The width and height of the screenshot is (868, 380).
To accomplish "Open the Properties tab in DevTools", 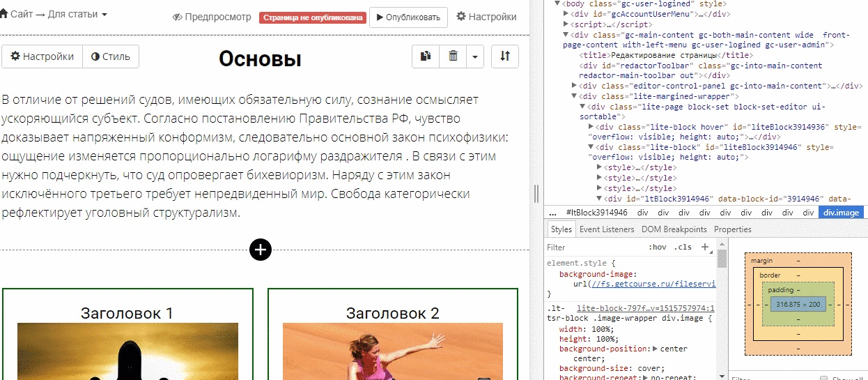I will (733, 229).
